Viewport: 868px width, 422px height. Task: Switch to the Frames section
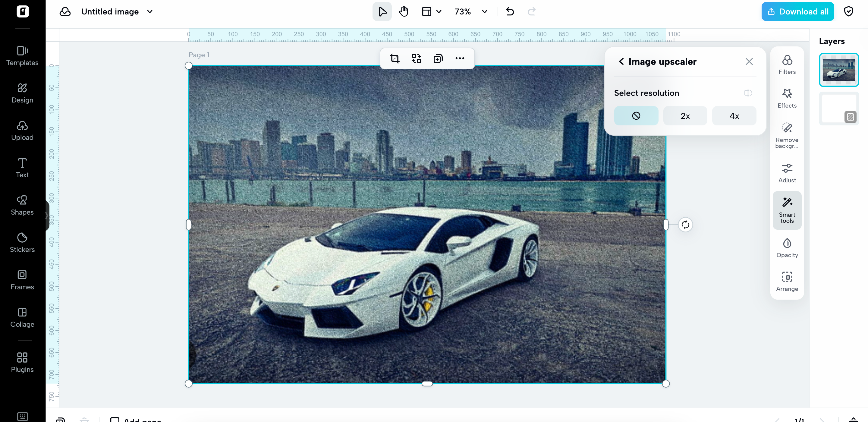tap(22, 279)
